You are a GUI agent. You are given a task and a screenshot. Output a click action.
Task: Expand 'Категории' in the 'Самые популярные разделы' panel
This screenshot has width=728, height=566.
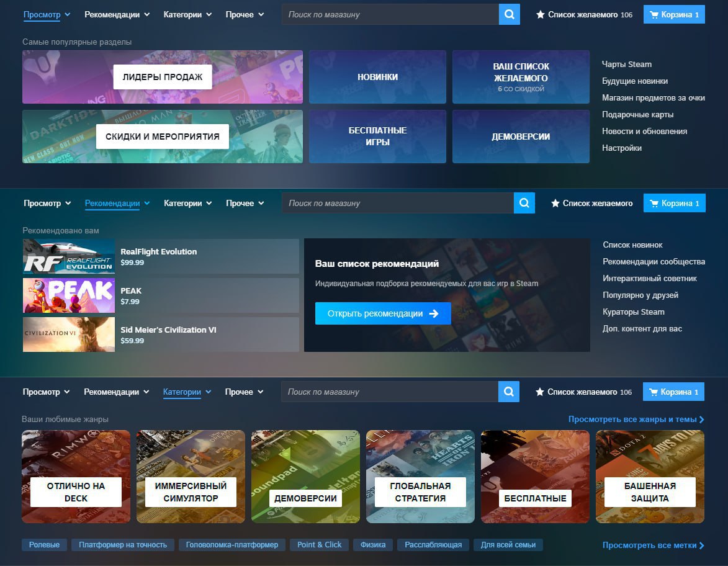click(x=187, y=14)
